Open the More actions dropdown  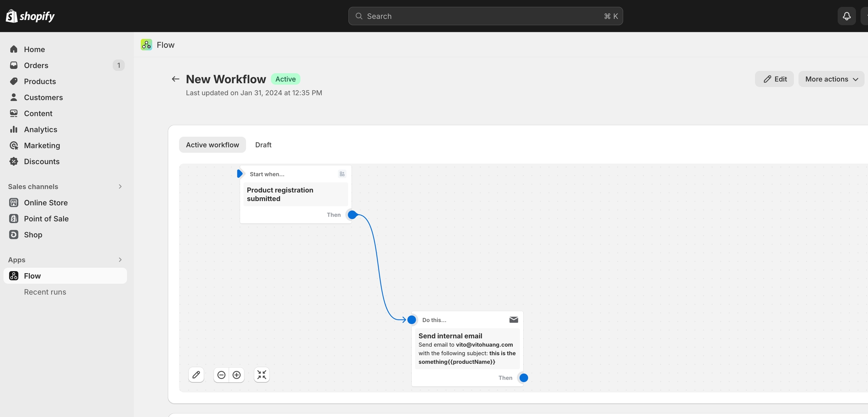[x=831, y=79]
